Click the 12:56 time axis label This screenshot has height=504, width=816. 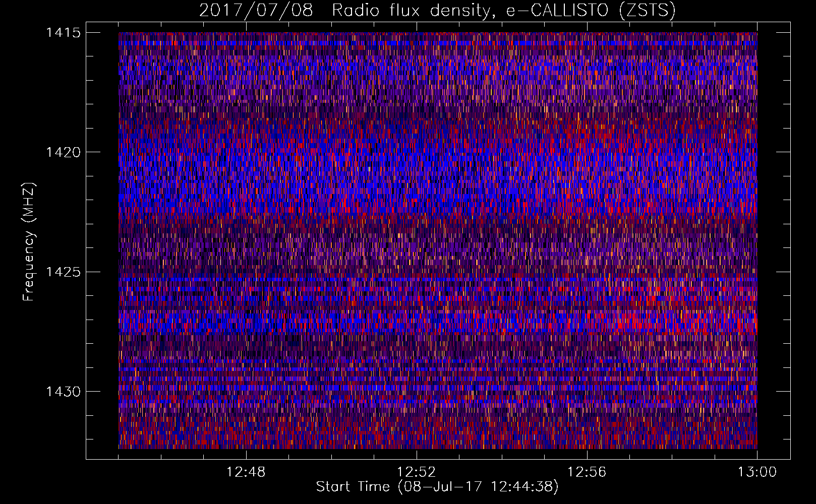click(587, 472)
